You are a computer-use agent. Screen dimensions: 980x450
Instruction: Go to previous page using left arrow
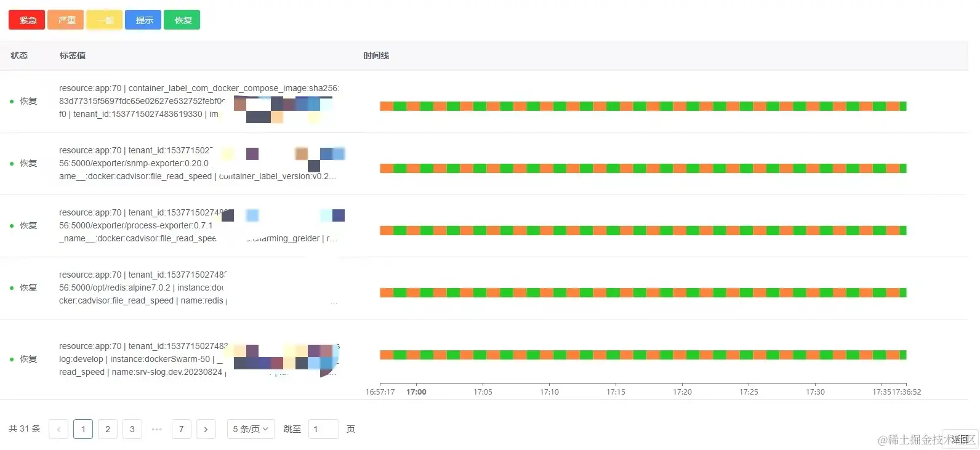58,429
